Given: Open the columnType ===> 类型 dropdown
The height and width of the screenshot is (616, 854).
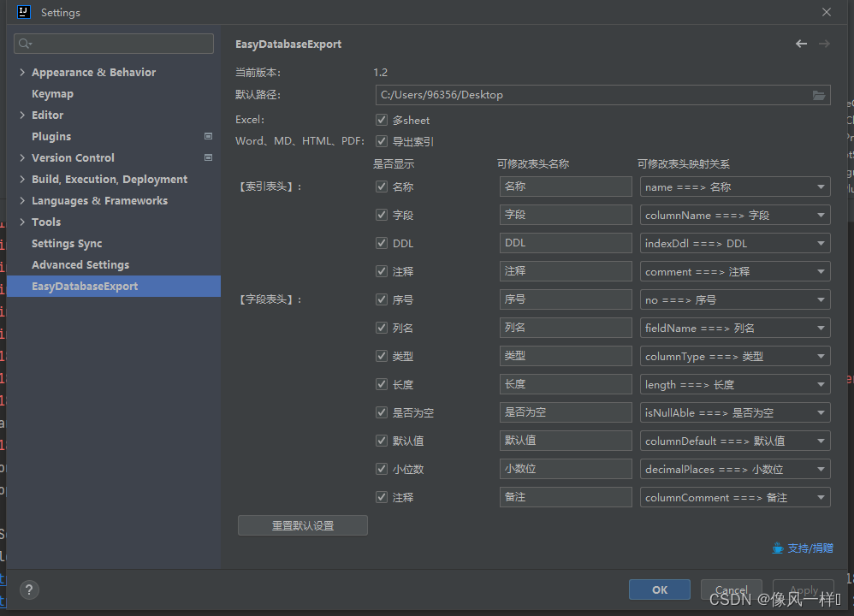Looking at the screenshot, I should pyautogui.click(x=735, y=356).
